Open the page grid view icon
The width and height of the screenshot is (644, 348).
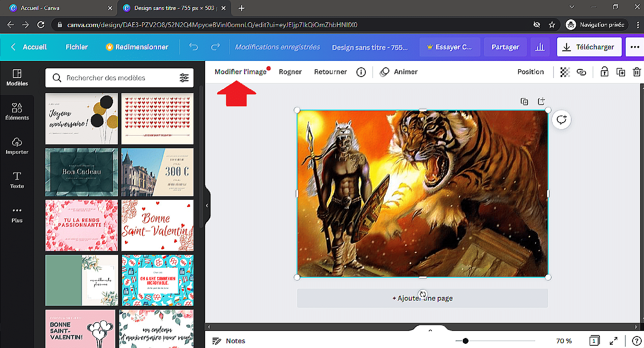click(594, 341)
